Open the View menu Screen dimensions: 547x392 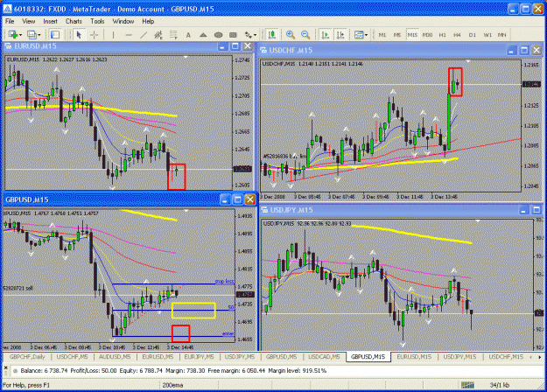click(29, 21)
